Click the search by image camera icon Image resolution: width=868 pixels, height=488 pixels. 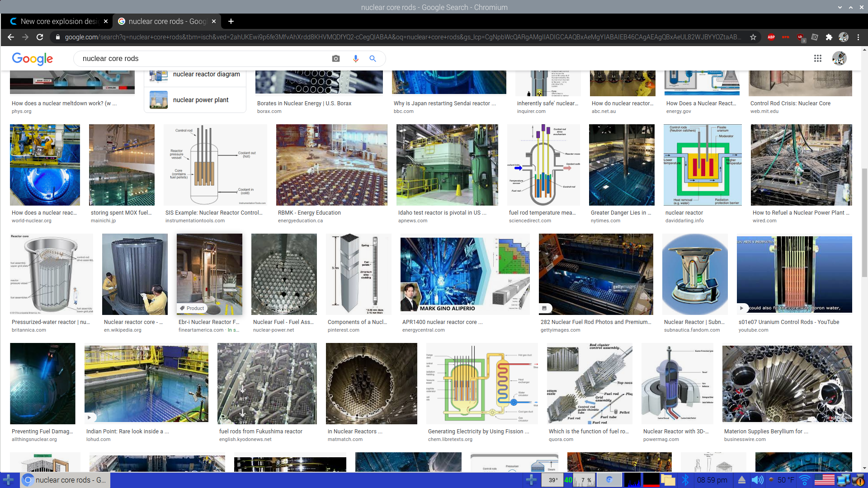click(x=335, y=59)
